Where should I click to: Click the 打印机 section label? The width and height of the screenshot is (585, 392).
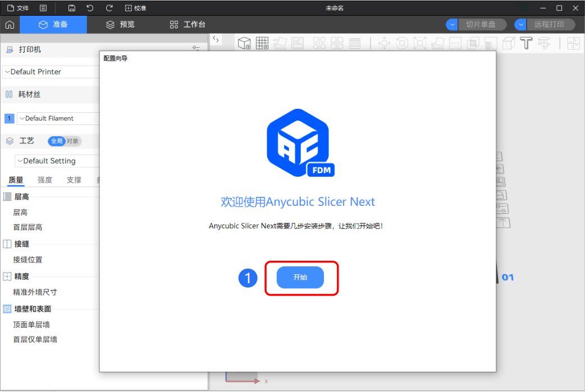click(30, 49)
